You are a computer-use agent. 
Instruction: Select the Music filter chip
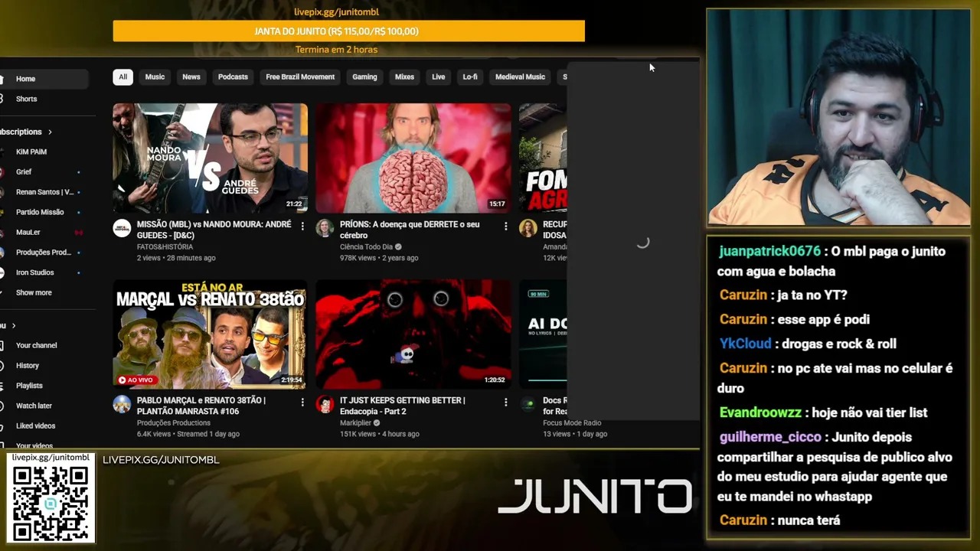[155, 77]
